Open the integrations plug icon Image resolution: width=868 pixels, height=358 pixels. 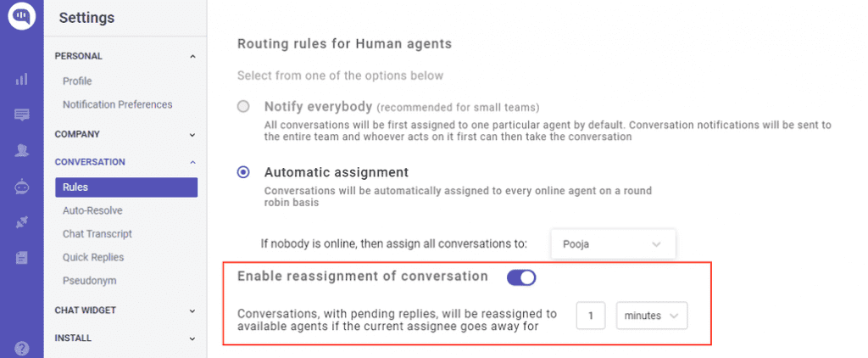point(21,223)
